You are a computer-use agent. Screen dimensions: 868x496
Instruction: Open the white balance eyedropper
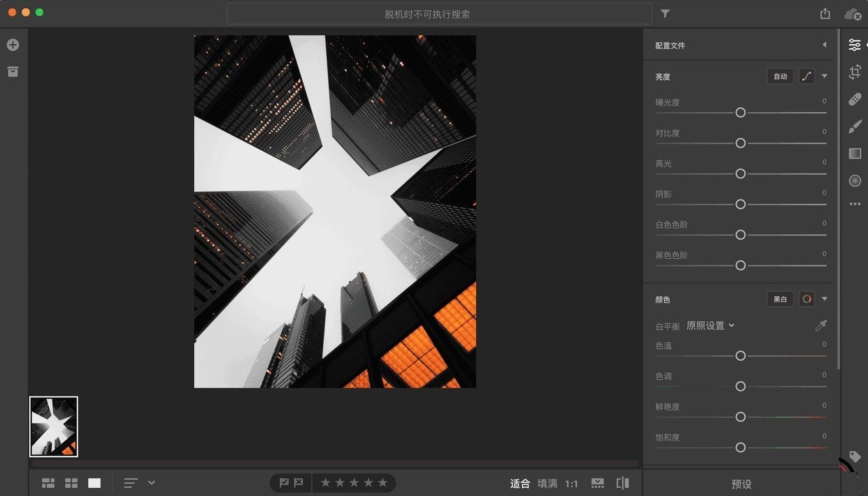820,325
